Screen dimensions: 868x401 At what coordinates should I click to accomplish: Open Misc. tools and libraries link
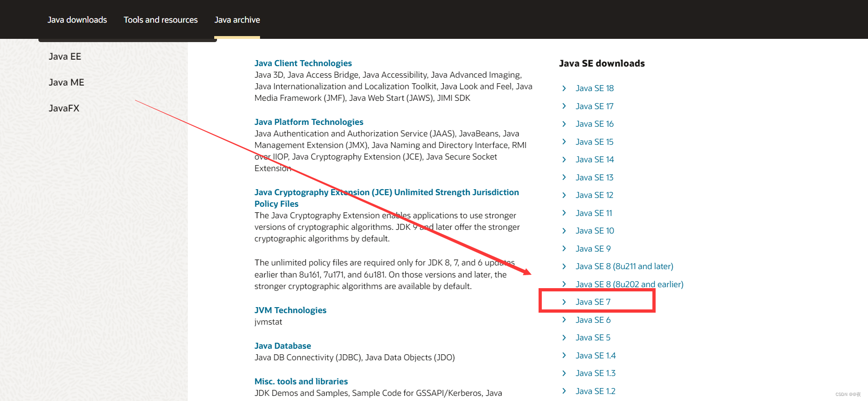pos(301,382)
